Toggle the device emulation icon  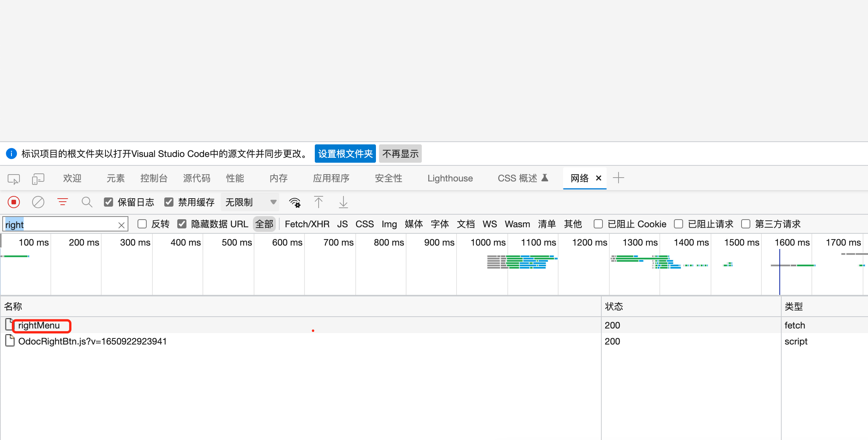click(x=38, y=178)
